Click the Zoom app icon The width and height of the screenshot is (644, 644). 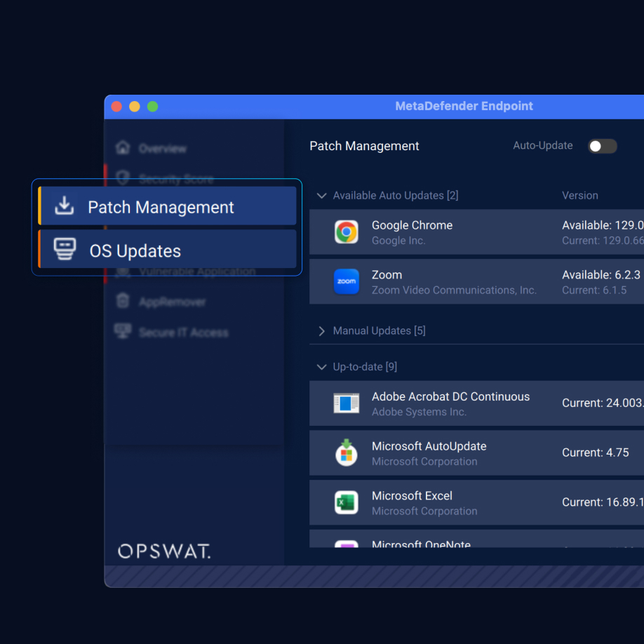(x=347, y=281)
